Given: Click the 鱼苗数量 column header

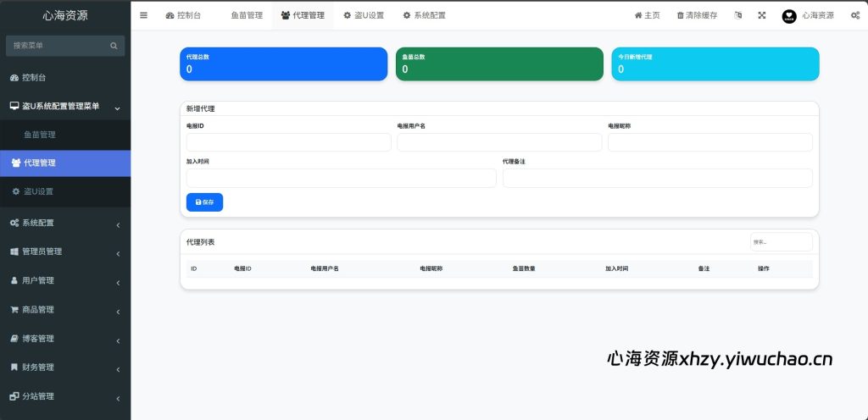Looking at the screenshot, I should [524, 268].
